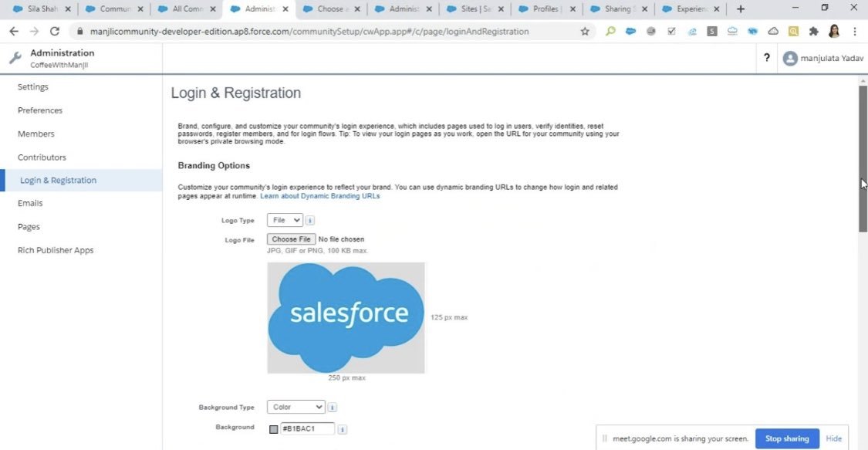Open the Logo Type File dropdown
The image size is (868, 450).
(285, 220)
